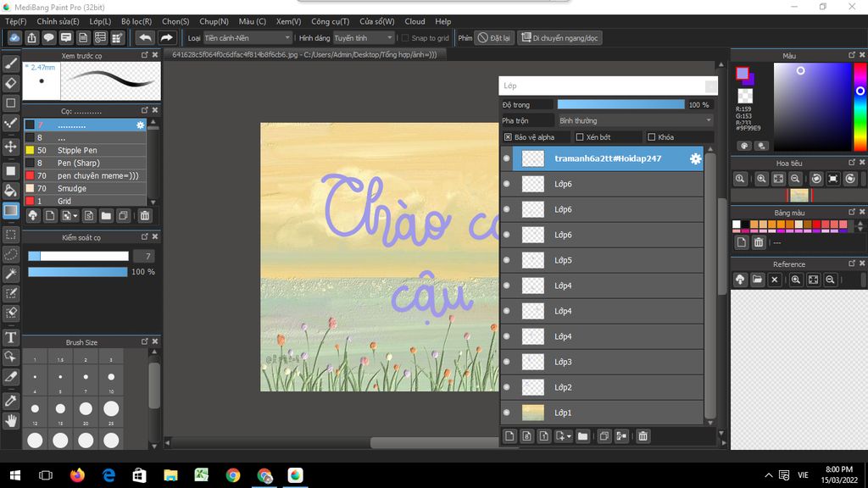This screenshot has height=488, width=868.
Task: Click the speech bubble icon in toolbar
Action: 48,37
